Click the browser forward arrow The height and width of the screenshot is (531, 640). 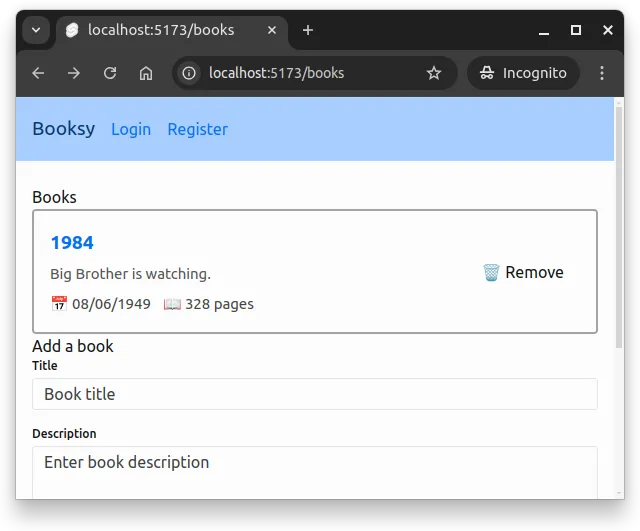pos(74,73)
